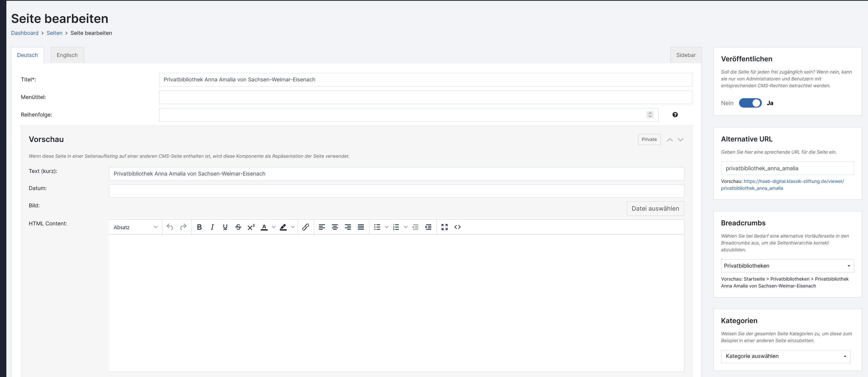Insert a bulleted list
Image resolution: width=868 pixels, height=377 pixels.
tap(377, 227)
